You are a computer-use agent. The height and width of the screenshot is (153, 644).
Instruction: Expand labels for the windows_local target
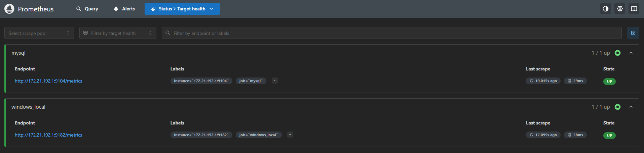click(290, 135)
